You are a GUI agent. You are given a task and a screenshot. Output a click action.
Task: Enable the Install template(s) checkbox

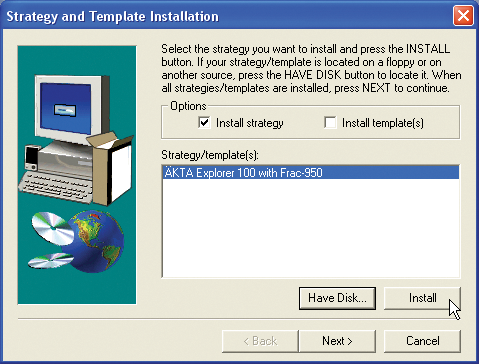click(330, 123)
